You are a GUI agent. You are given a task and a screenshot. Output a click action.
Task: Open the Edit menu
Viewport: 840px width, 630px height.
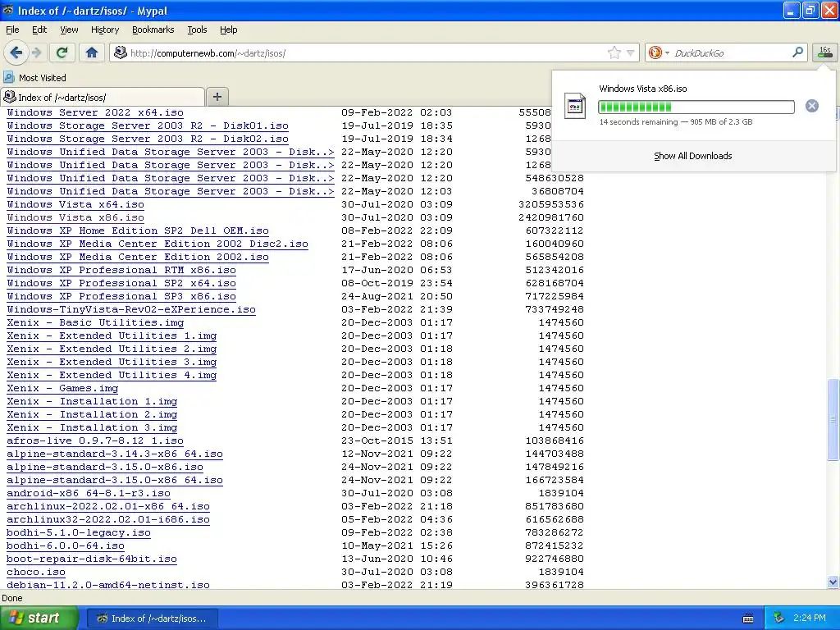(39, 30)
